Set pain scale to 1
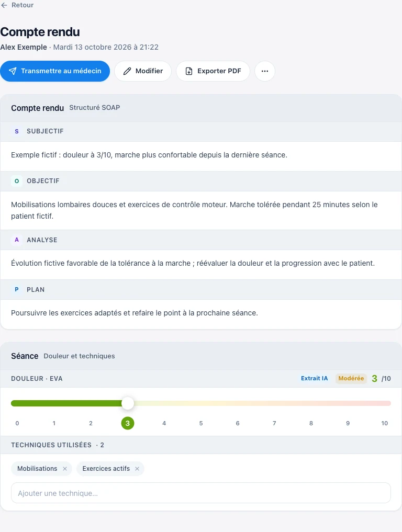This screenshot has height=532, width=402. 54,423
